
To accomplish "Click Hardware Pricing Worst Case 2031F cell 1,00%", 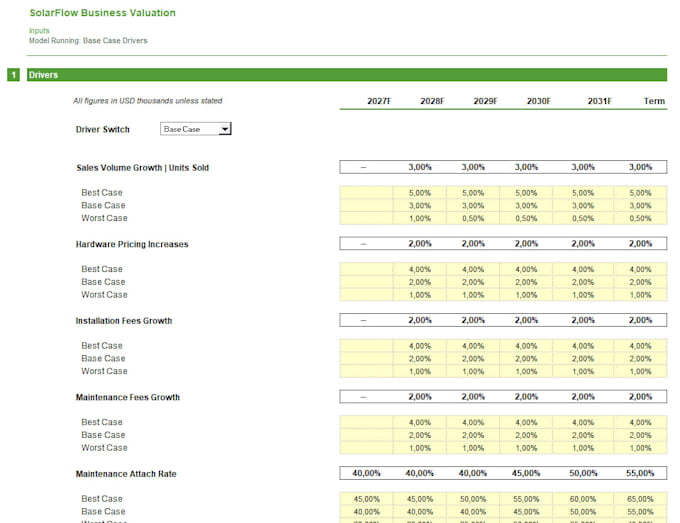I will point(583,295).
